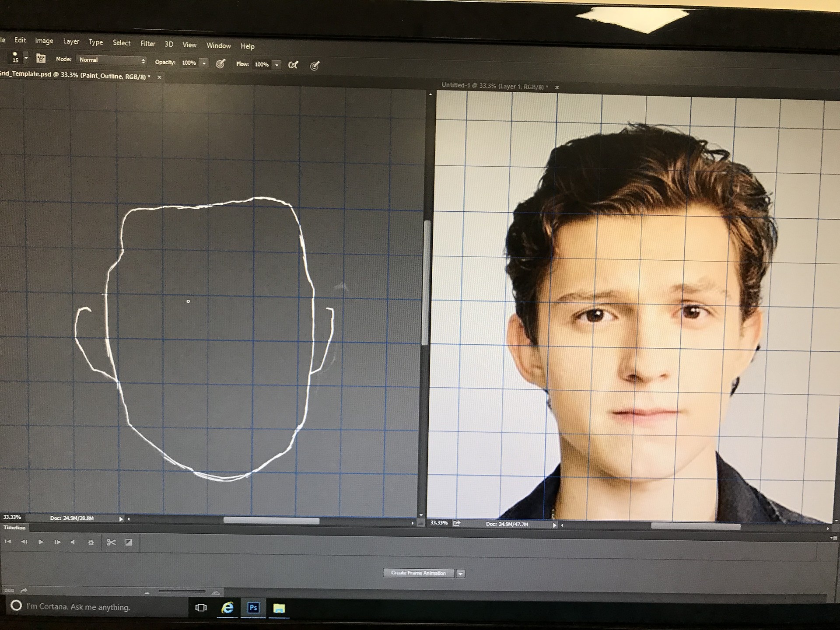Click the Timeline zoom in mountain icon
This screenshot has width=840, height=630.
click(x=215, y=592)
